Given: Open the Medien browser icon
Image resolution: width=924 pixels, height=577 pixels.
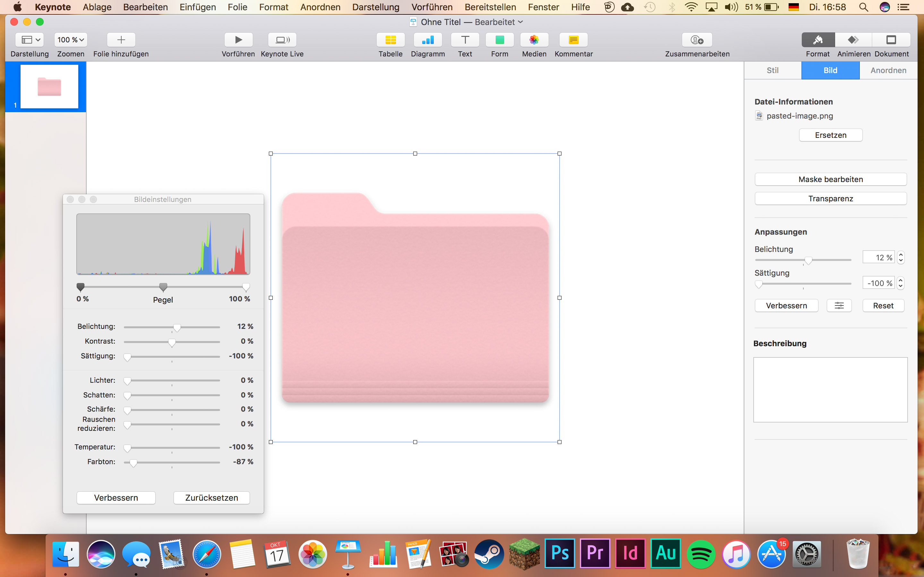Looking at the screenshot, I should [534, 40].
